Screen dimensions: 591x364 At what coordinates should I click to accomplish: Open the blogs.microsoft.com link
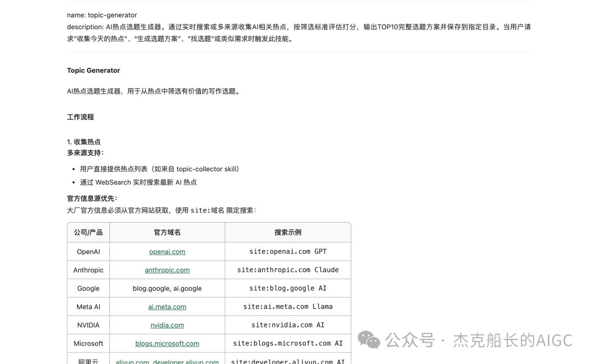167,344
